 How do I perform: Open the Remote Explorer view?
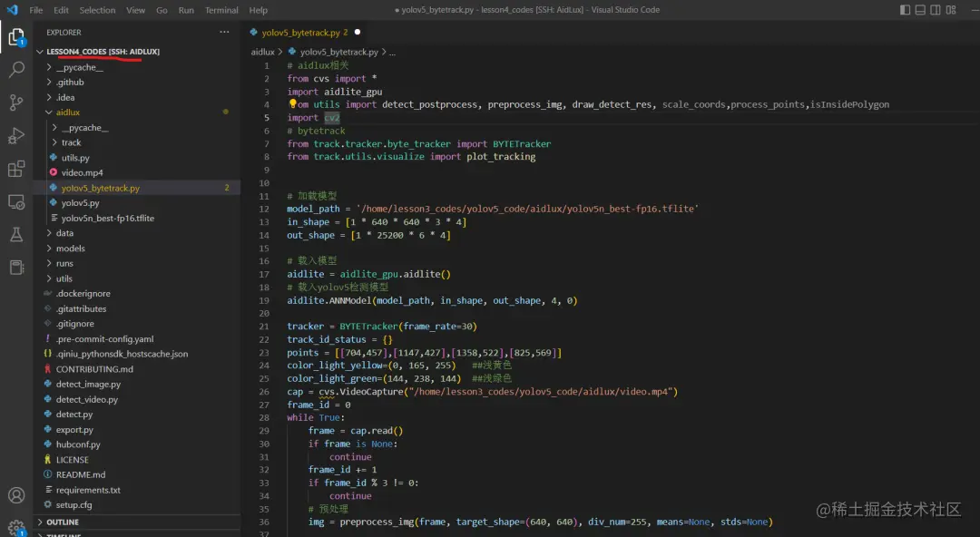pyautogui.click(x=16, y=202)
